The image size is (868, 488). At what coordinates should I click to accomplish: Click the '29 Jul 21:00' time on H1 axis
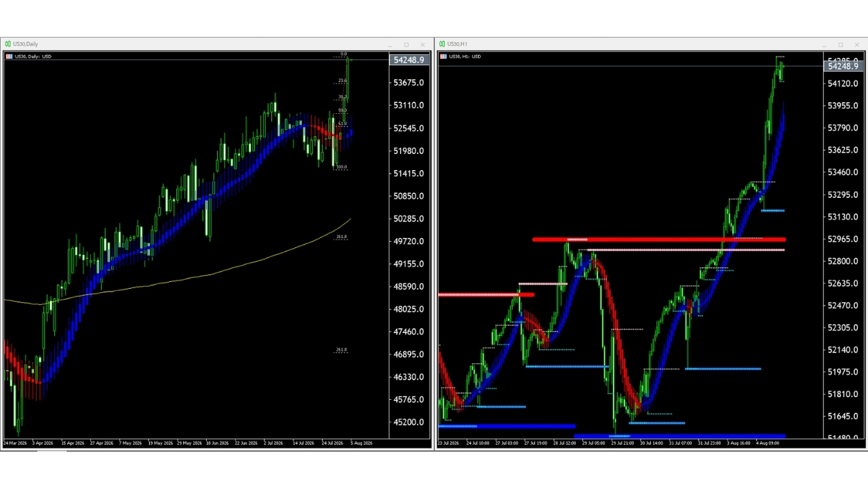(x=623, y=443)
